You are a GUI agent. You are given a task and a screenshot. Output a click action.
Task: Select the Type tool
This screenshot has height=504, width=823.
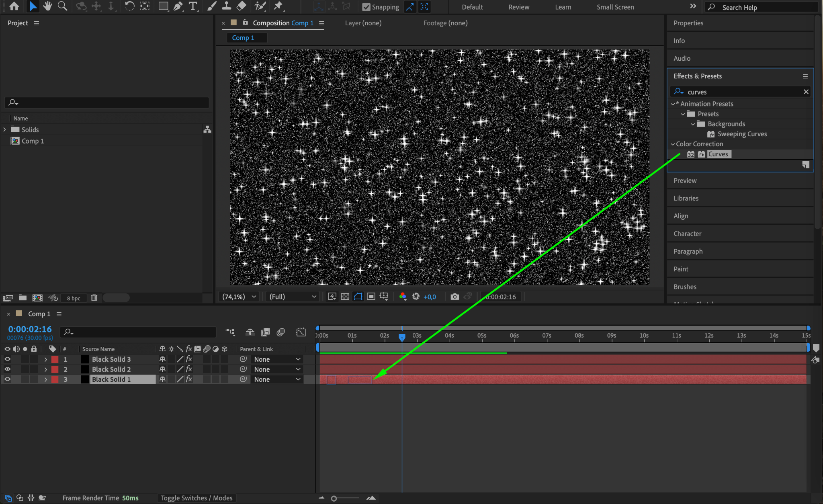[x=193, y=6]
